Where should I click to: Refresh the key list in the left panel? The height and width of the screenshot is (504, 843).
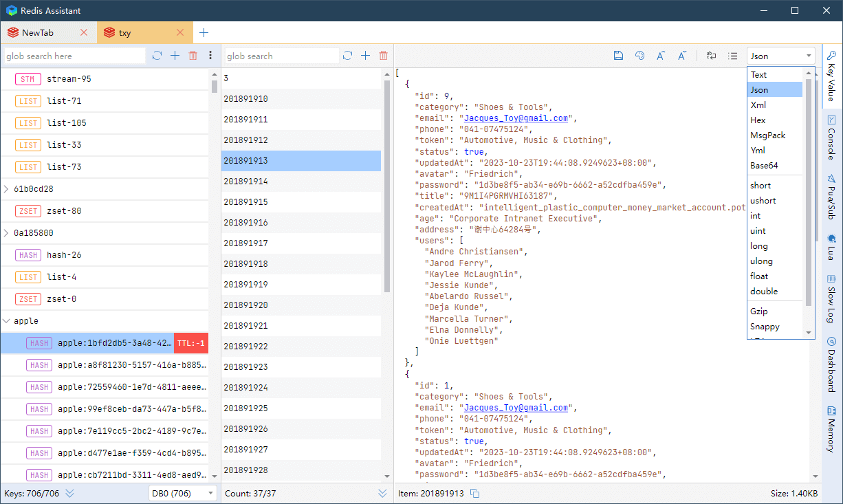point(157,56)
